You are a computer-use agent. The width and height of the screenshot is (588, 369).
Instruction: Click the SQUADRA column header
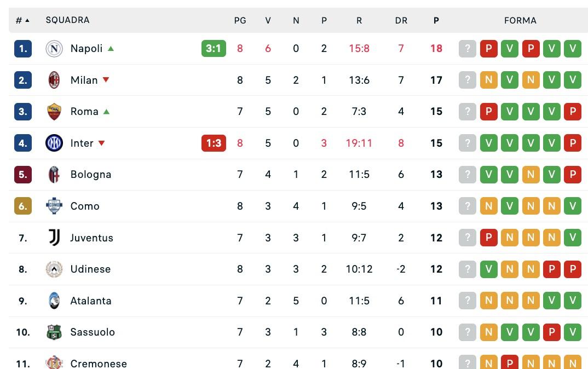[67, 20]
